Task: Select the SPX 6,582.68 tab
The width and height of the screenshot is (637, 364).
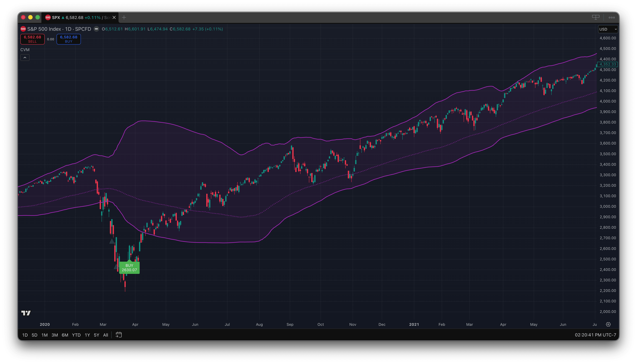Action: coord(80,18)
